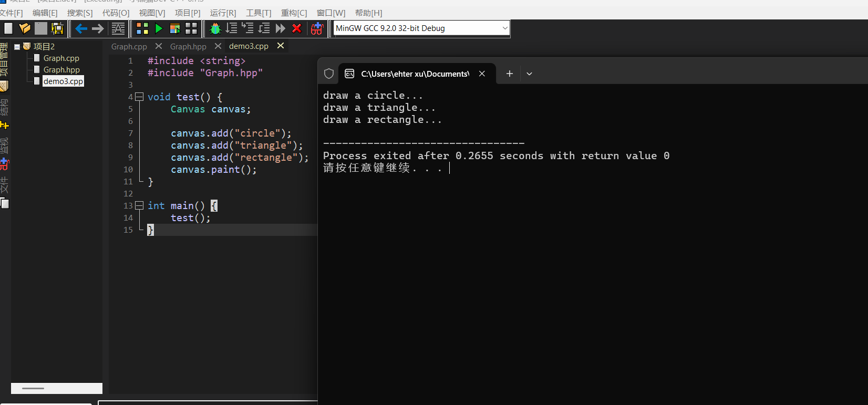Open the 搜索[S] menu

pyautogui.click(x=80, y=13)
